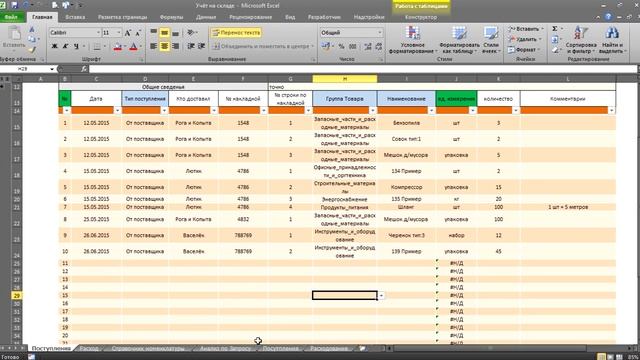This screenshot has height=360, width=640.
Task: Increase decimal places icon
Action: tap(368, 47)
